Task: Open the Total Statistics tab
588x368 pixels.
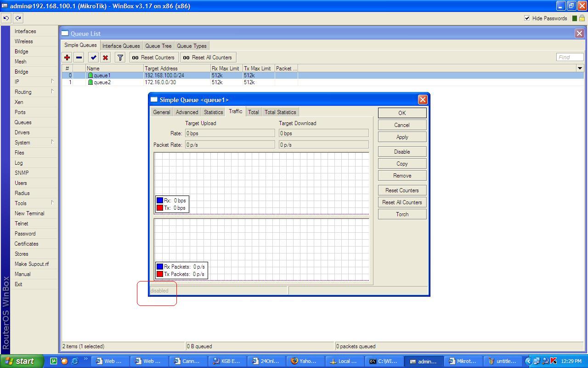Action: pyautogui.click(x=280, y=112)
